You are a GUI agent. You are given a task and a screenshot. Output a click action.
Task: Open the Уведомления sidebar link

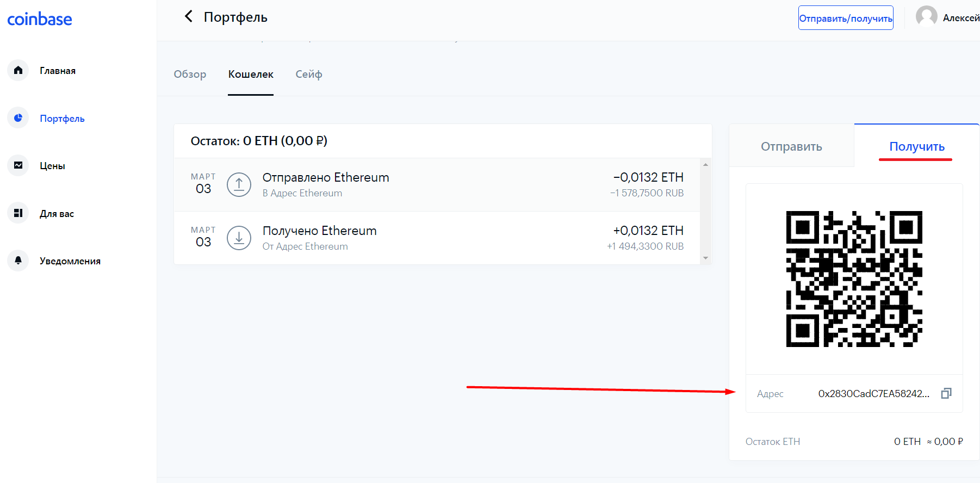(x=70, y=261)
